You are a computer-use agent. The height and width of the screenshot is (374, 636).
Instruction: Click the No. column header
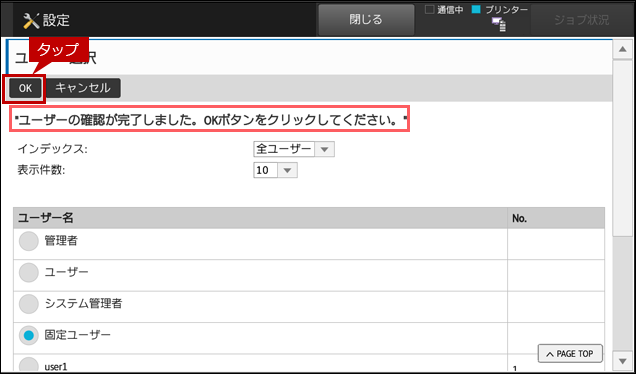[x=556, y=218]
